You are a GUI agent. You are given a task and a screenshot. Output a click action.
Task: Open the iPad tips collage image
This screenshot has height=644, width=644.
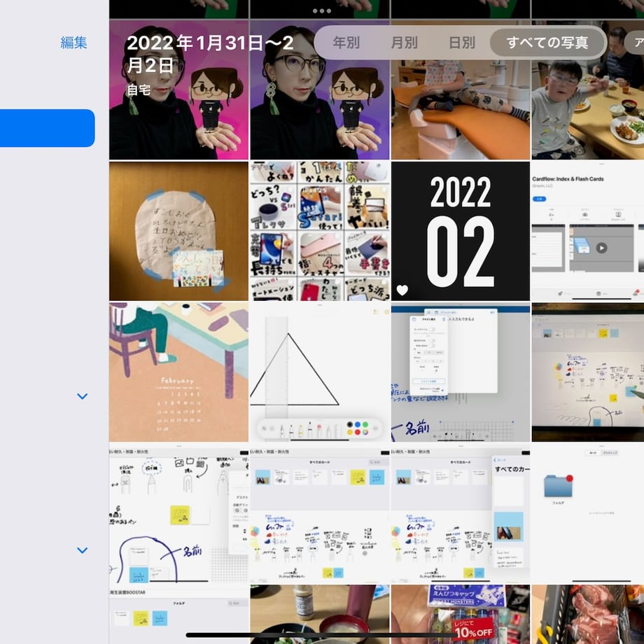coord(319,231)
